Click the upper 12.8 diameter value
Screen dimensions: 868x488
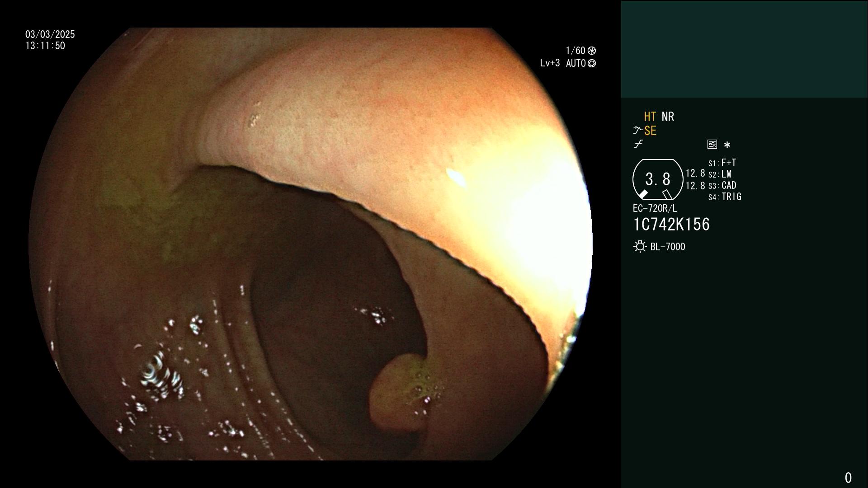pyautogui.click(x=695, y=173)
